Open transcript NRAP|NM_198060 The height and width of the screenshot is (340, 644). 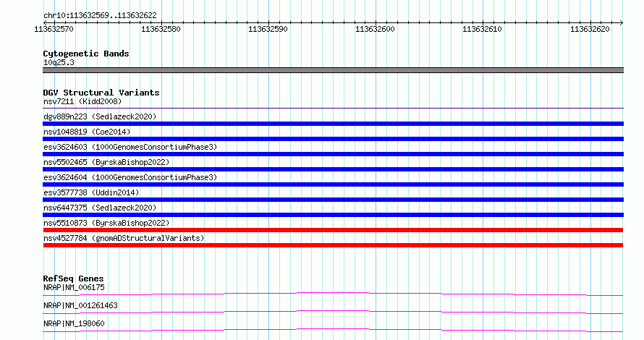74,323
